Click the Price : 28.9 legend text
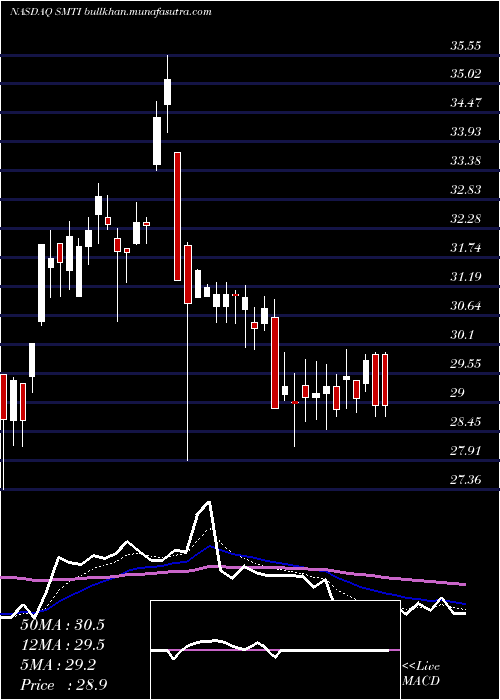The image size is (500, 700). point(63,685)
